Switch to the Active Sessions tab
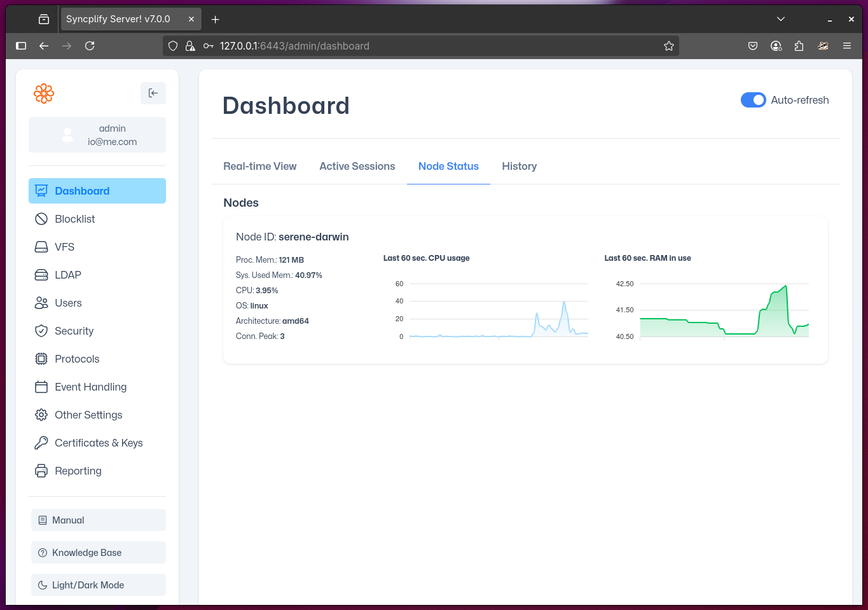This screenshot has height=610, width=868. pyautogui.click(x=357, y=166)
